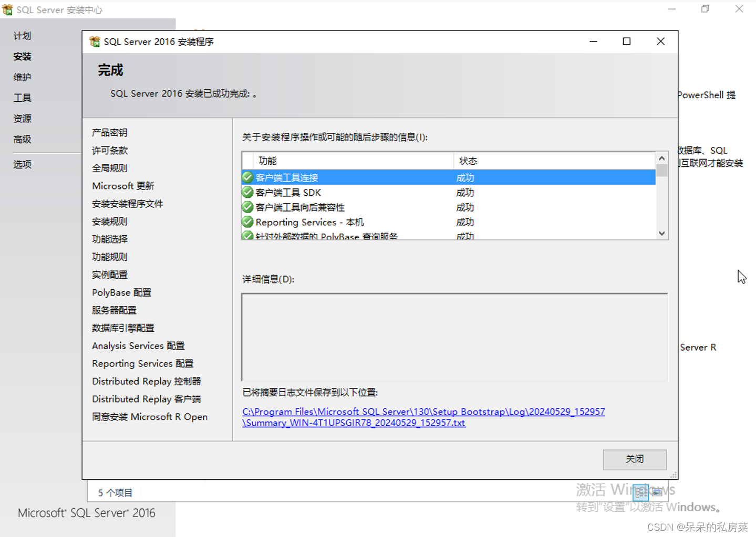Open 维护 in the installation center sidebar
The image size is (756, 537).
pos(22,77)
